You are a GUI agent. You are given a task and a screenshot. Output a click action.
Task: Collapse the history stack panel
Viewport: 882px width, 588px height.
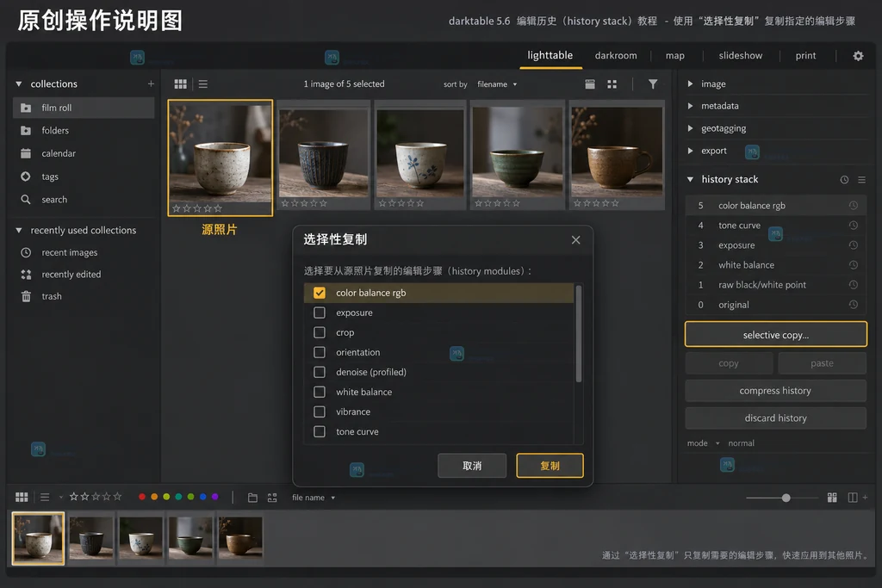[690, 179]
